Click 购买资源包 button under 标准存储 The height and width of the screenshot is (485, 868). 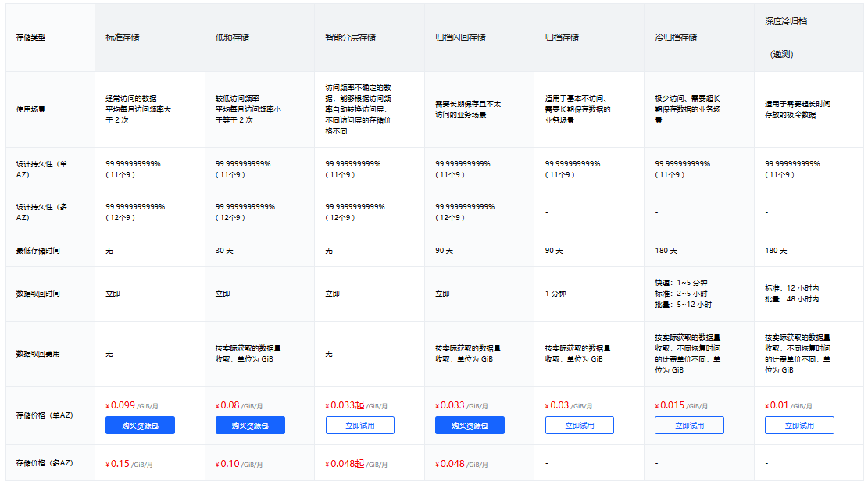tap(140, 425)
